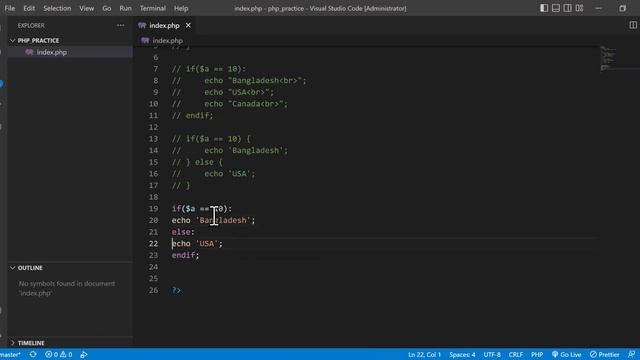Image resolution: width=640 pixels, height=360 pixels.
Task: Change language mode PHP in status bar
Action: pyautogui.click(x=537, y=354)
